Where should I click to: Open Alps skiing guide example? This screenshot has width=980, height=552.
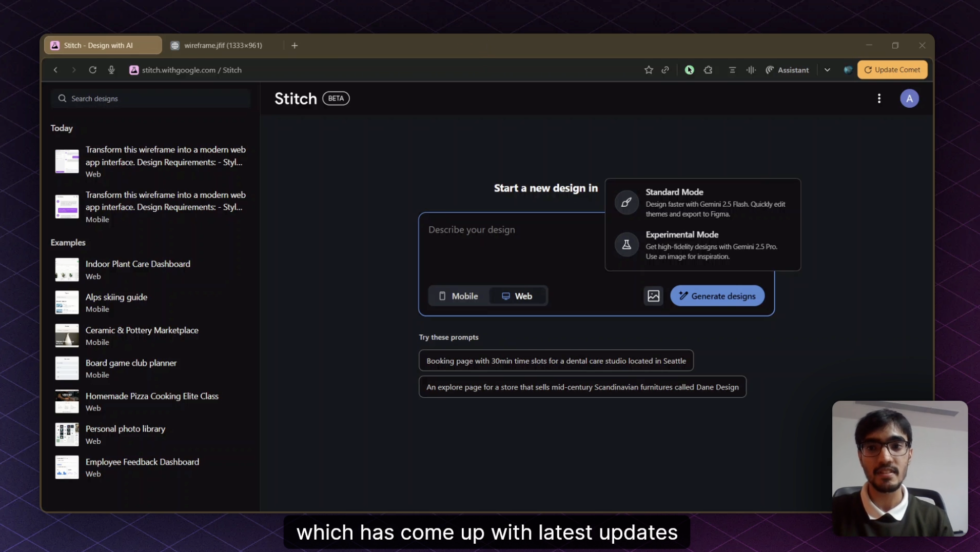[x=150, y=303]
